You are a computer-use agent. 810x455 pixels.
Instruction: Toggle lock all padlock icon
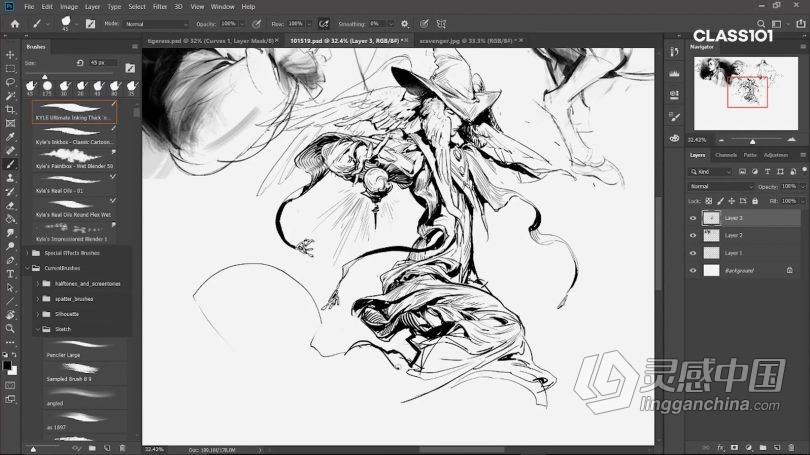pyautogui.click(x=755, y=201)
